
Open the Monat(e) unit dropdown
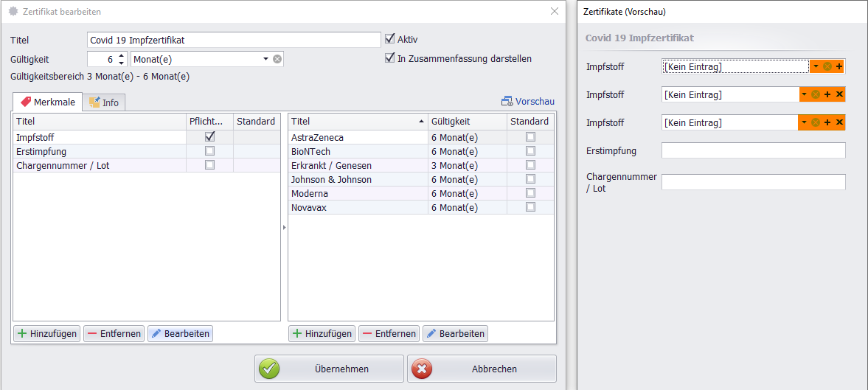pos(265,59)
